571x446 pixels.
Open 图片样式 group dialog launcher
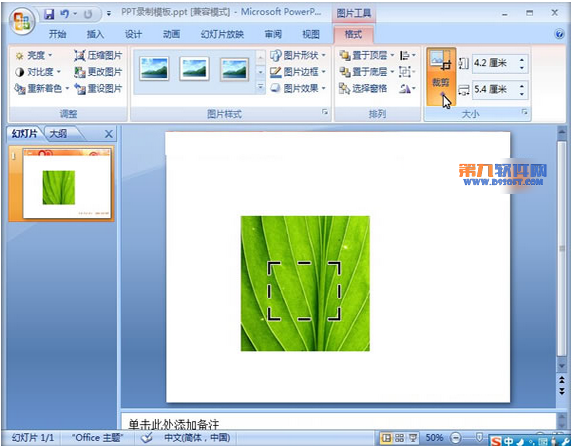coord(325,112)
